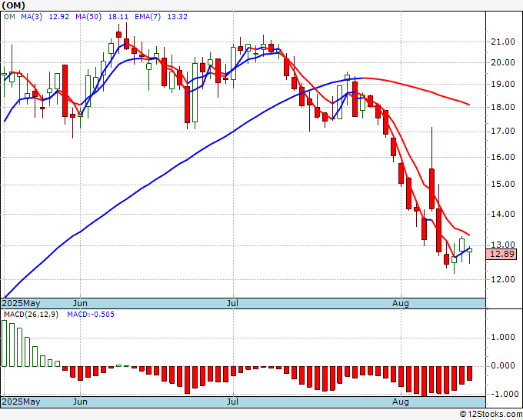Click the MACD(26,12,9) indicator label

point(31,315)
